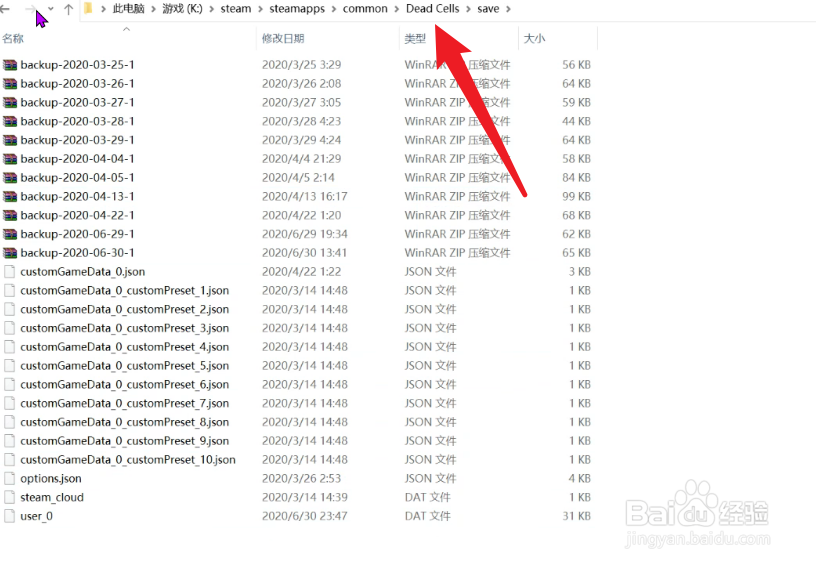Select file name customGameData_0_customPreset_7.json
This screenshot has width=816, height=567.
click(124, 403)
